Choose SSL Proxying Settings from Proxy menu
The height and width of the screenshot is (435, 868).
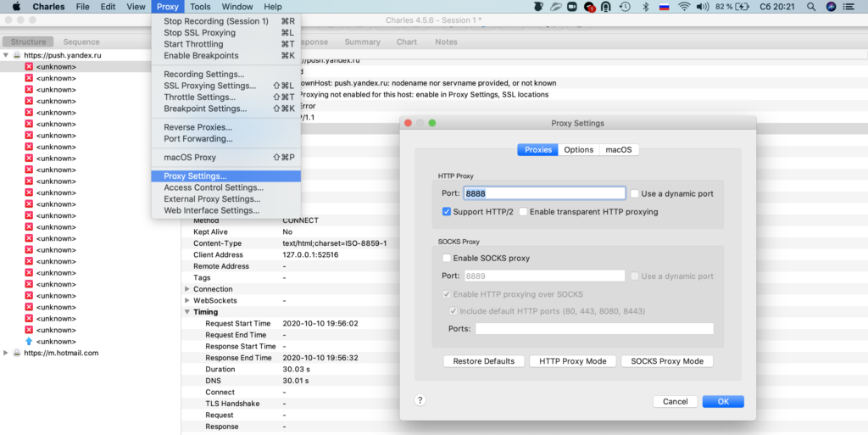click(209, 86)
